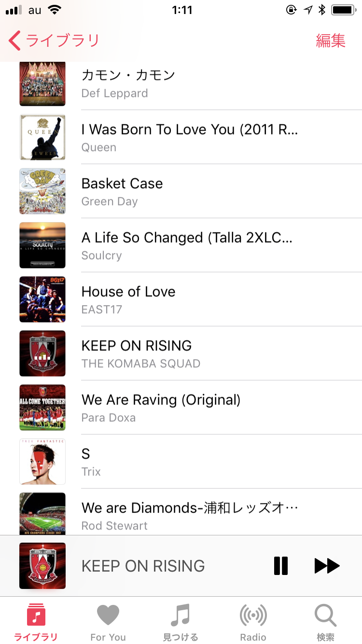Viewport: 362px width, 644px height.
Task: Tap the search magnifier tab
Action: (325, 622)
